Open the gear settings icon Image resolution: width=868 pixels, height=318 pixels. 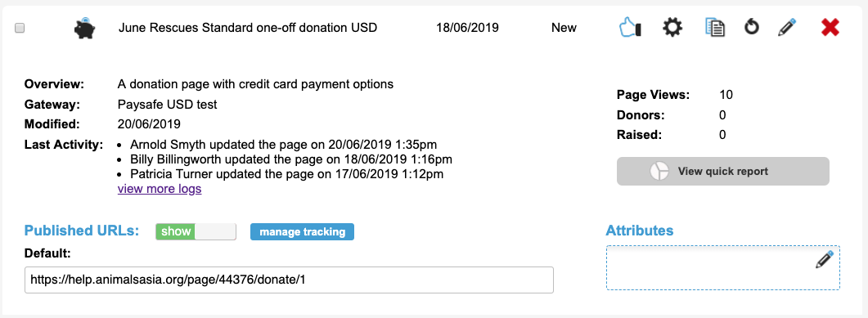(x=672, y=27)
